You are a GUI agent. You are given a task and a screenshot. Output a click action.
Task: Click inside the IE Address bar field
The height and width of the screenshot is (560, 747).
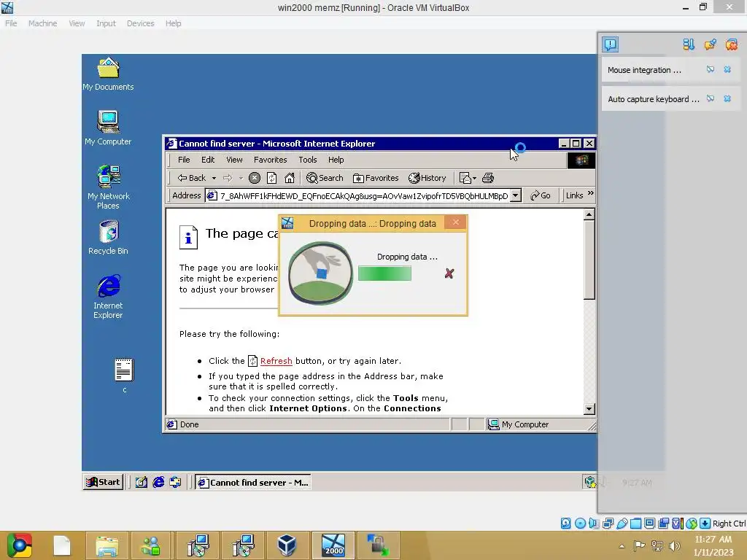[364, 195]
